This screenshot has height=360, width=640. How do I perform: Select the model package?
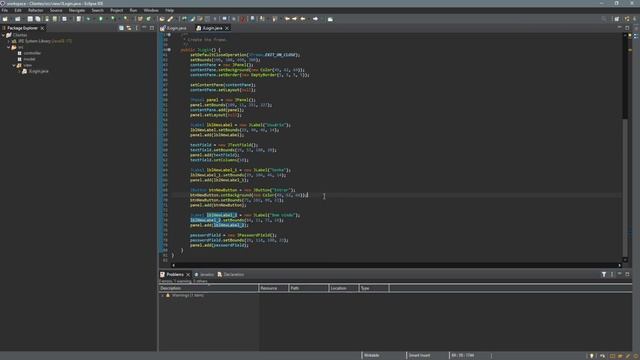(x=29, y=59)
